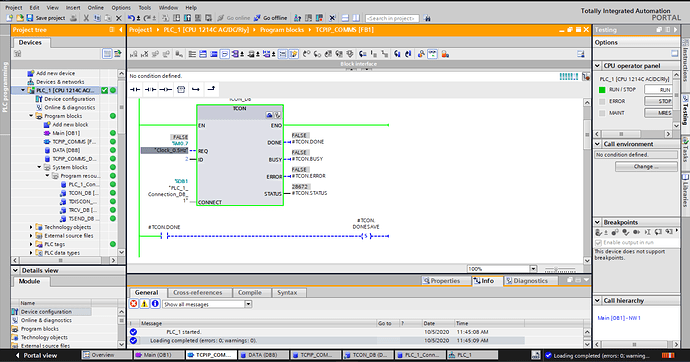
Task: Click the cut scissors icon in toolbar
Action: pyautogui.click(x=86, y=18)
